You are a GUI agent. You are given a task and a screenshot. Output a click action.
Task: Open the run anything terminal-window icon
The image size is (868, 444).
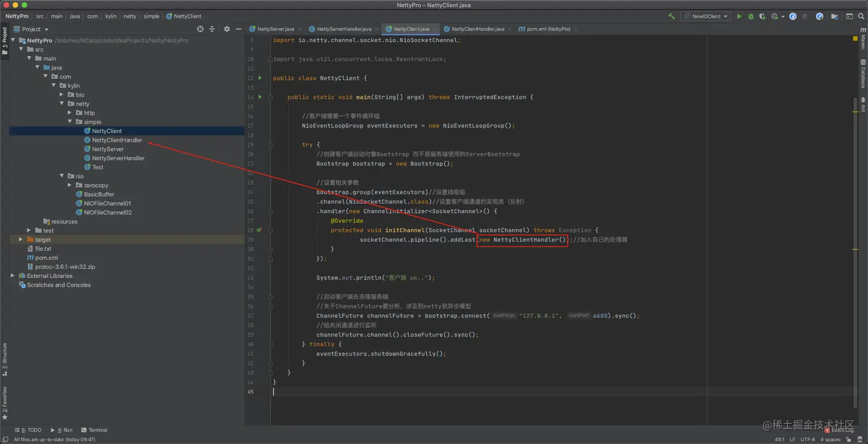pyautogui.click(x=849, y=16)
